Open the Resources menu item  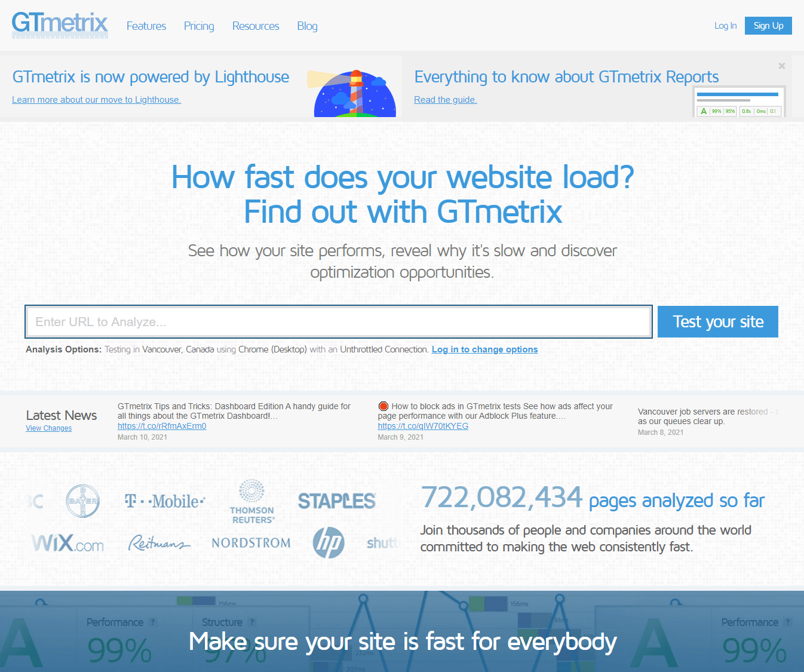tap(256, 26)
